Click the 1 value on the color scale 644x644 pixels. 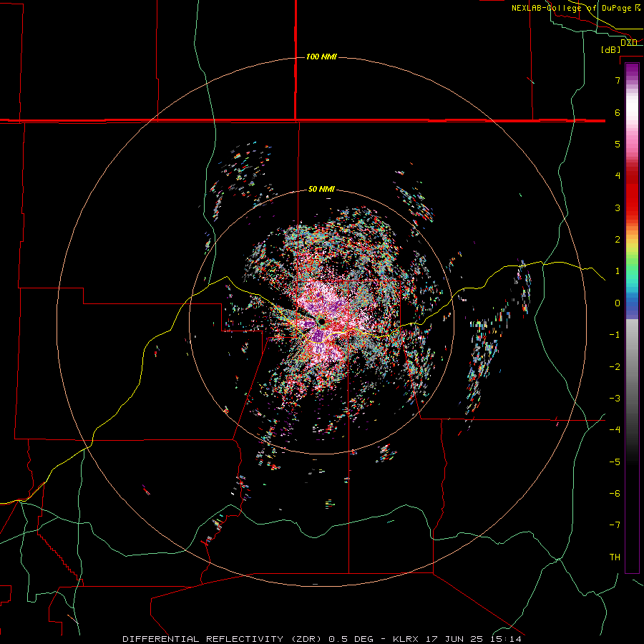coord(618,271)
